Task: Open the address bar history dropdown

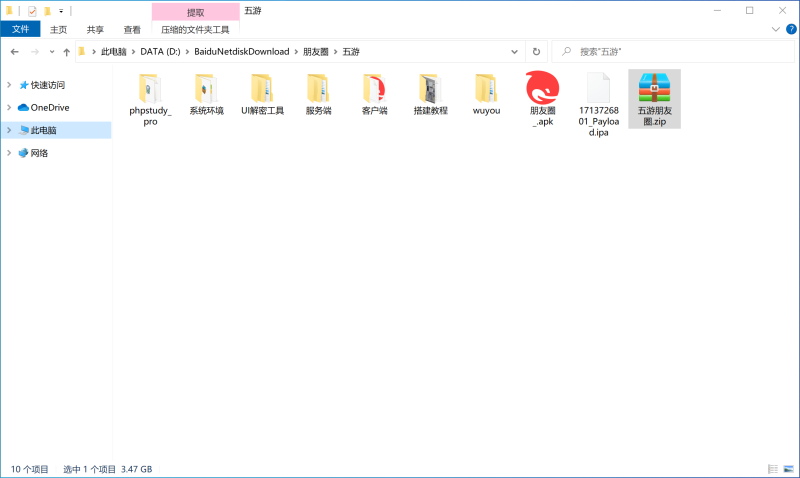Action: click(515, 51)
